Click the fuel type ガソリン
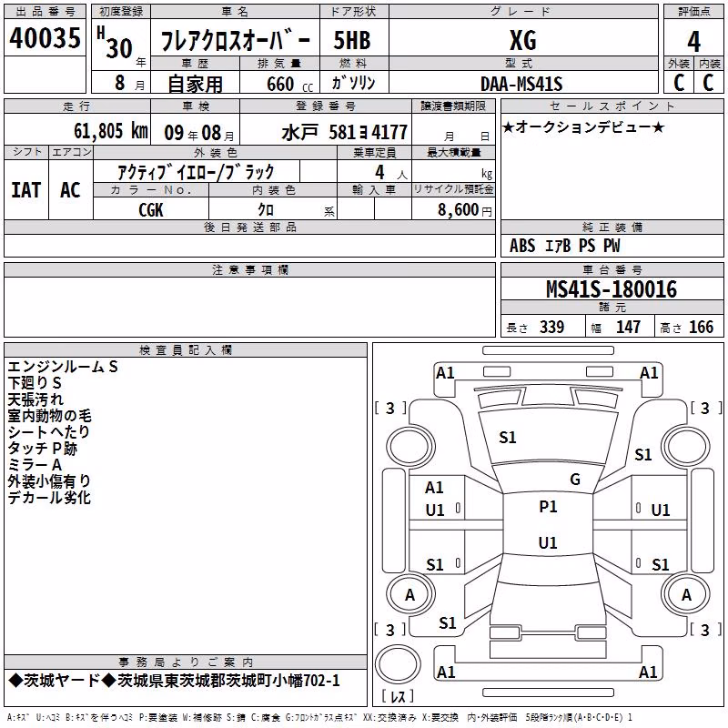Viewport: 728px width, 728px height. tap(353, 83)
